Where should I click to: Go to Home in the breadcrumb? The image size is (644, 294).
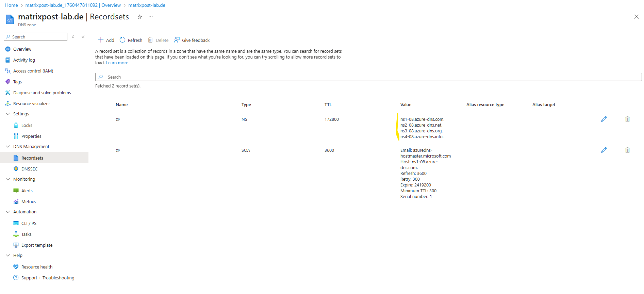tap(12, 5)
